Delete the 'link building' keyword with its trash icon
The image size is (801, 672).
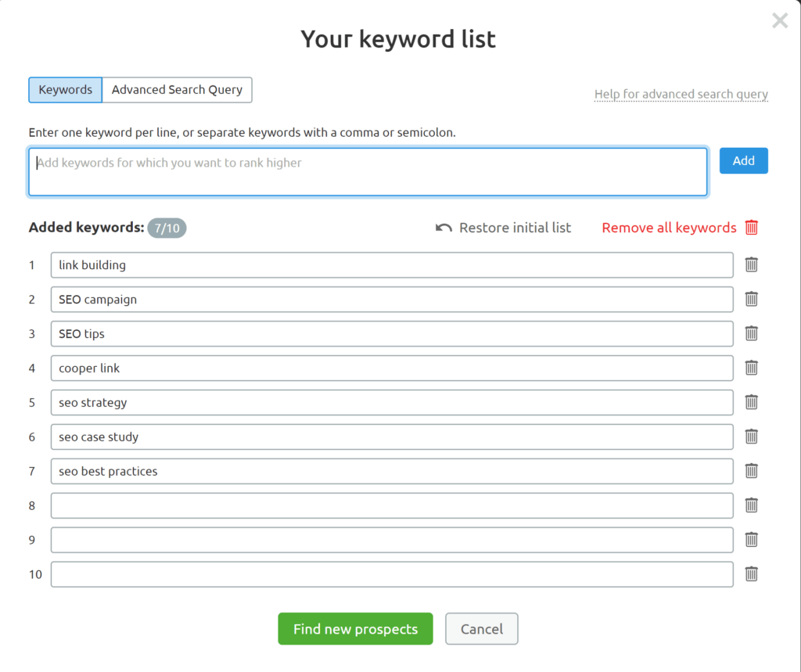pos(751,264)
